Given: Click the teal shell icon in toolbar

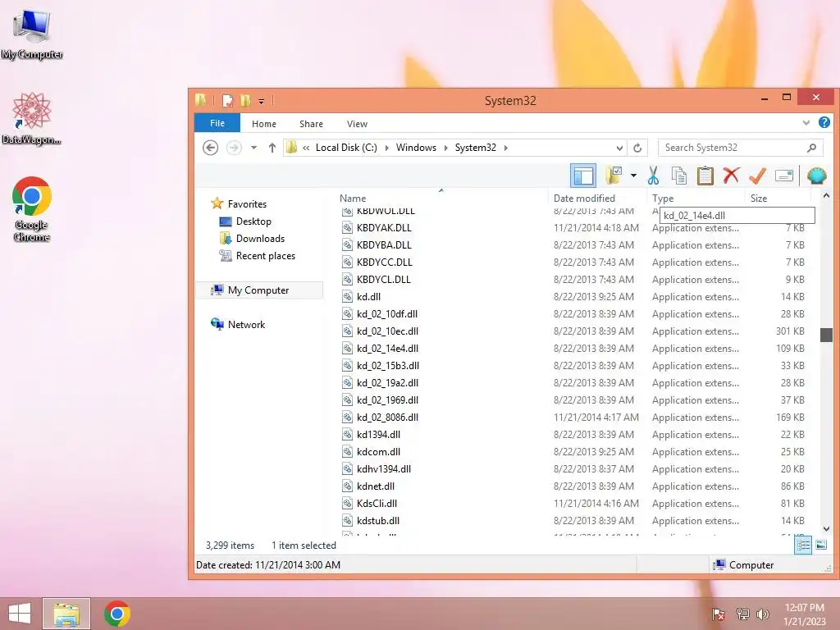Looking at the screenshot, I should tap(816, 176).
